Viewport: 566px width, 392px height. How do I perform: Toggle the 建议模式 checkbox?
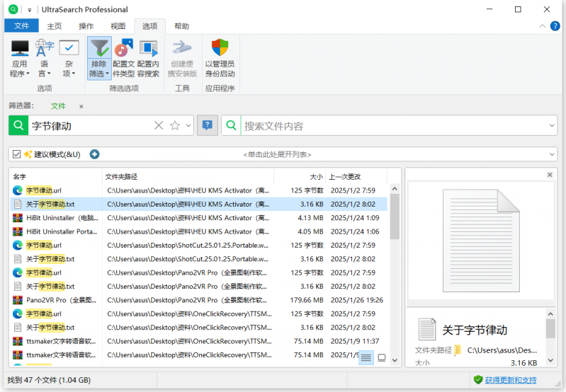[x=16, y=154]
